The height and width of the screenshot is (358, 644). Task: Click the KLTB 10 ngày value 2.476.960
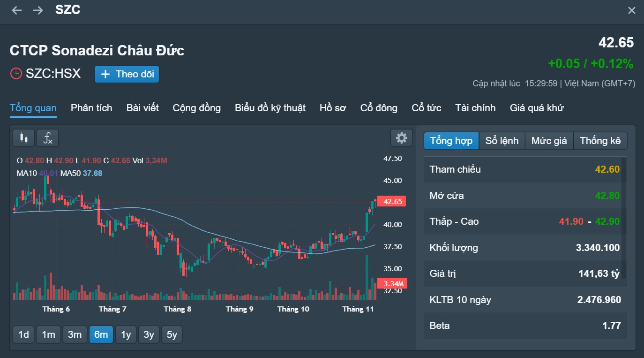click(599, 300)
